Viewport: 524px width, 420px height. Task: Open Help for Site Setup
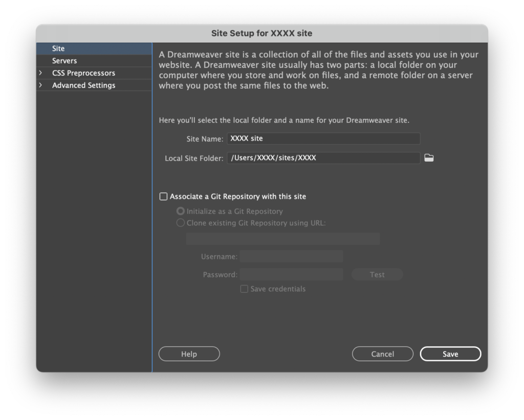(x=189, y=354)
